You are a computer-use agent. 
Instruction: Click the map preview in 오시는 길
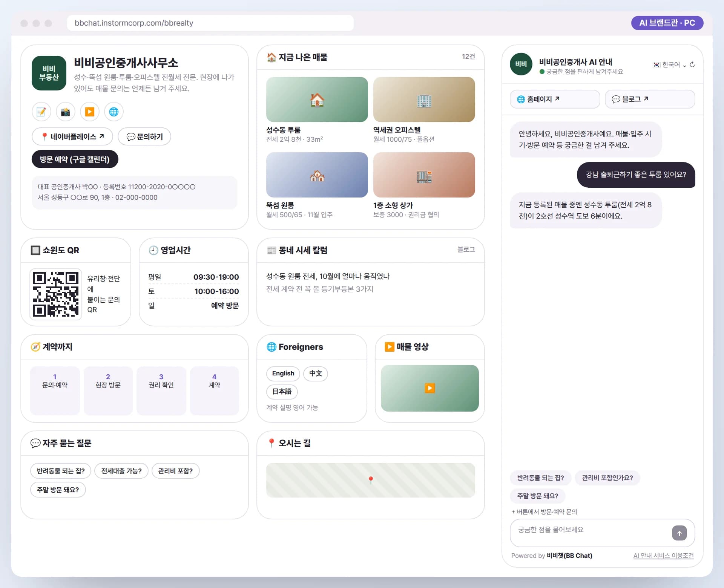[371, 480]
